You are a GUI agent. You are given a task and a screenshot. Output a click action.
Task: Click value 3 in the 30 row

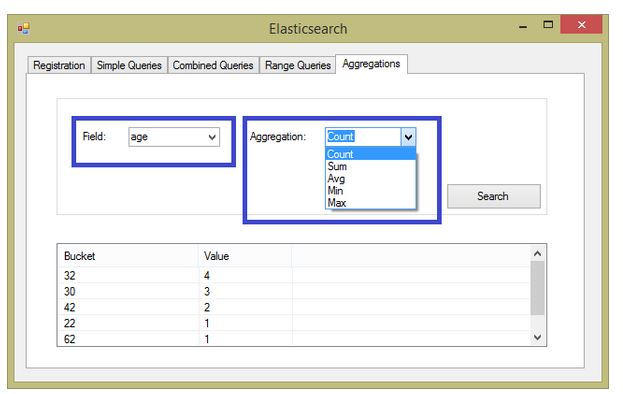[207, 292]
